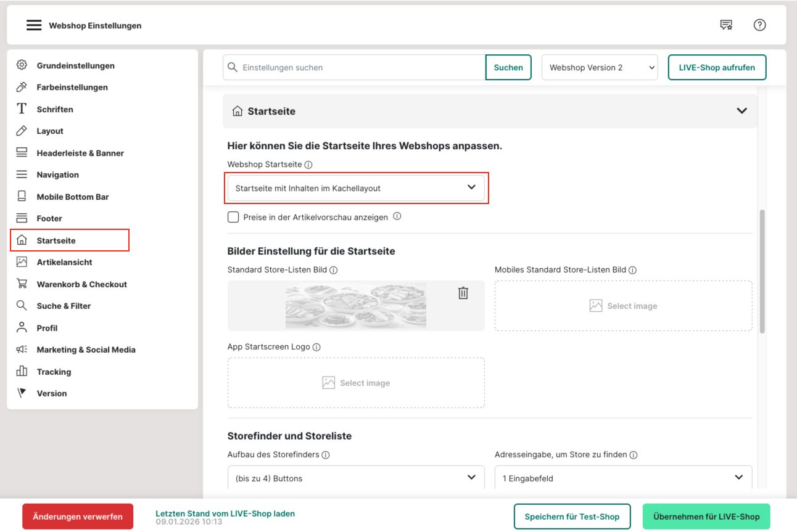Open the help question mark icon
The width and height of the screenshot is (797, 532).
click(x=759, y=25)
